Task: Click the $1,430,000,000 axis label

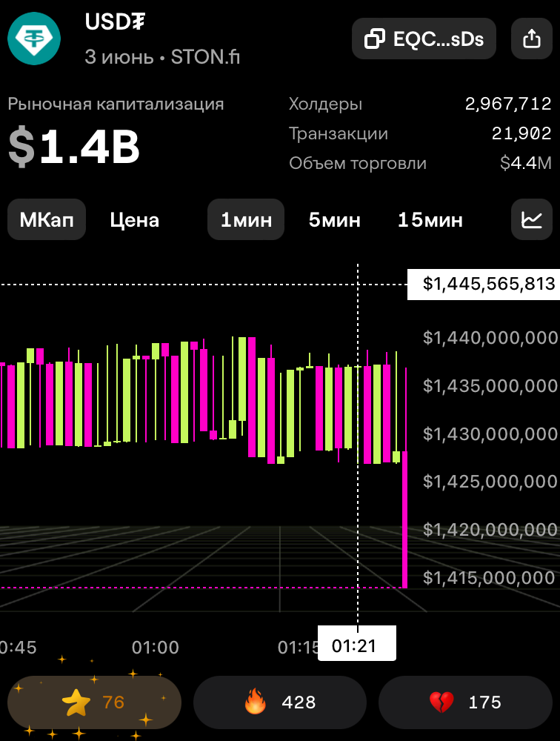Action: (x=490, y=433)
